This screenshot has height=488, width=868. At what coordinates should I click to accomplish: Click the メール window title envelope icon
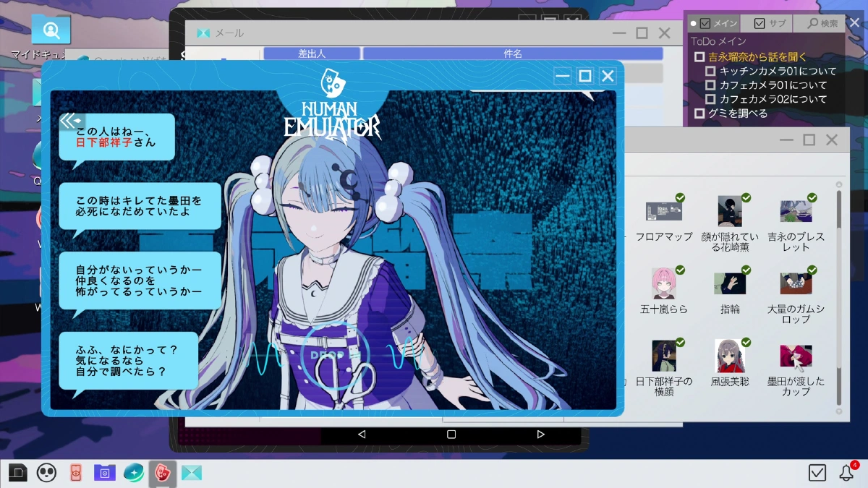203,33
